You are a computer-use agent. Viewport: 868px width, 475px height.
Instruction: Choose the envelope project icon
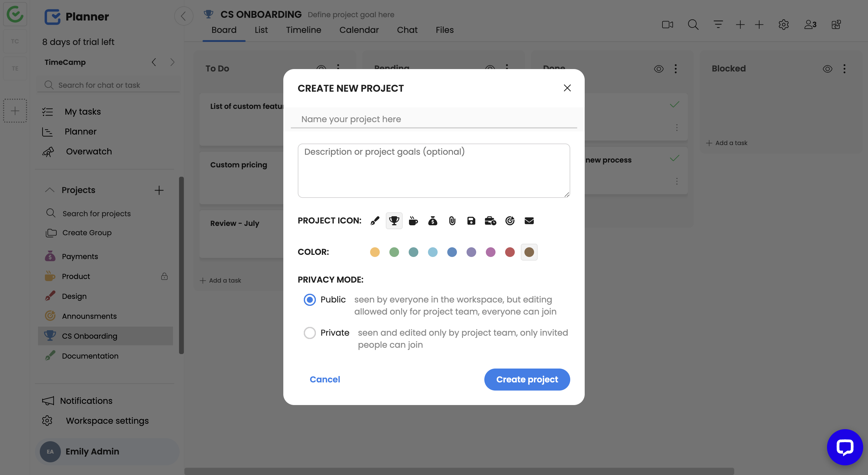(x=529, y=221)
